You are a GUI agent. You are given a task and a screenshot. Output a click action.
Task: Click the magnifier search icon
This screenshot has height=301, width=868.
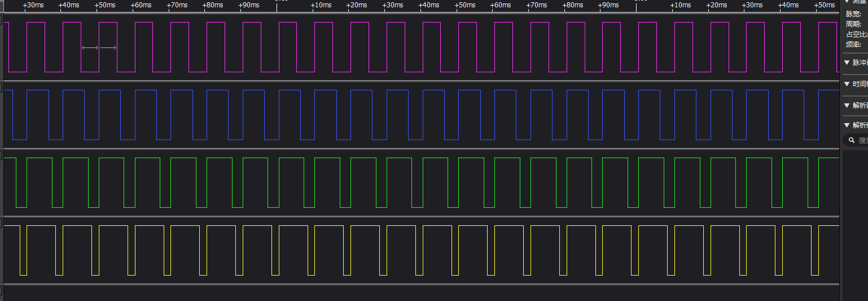click(851, 140)
